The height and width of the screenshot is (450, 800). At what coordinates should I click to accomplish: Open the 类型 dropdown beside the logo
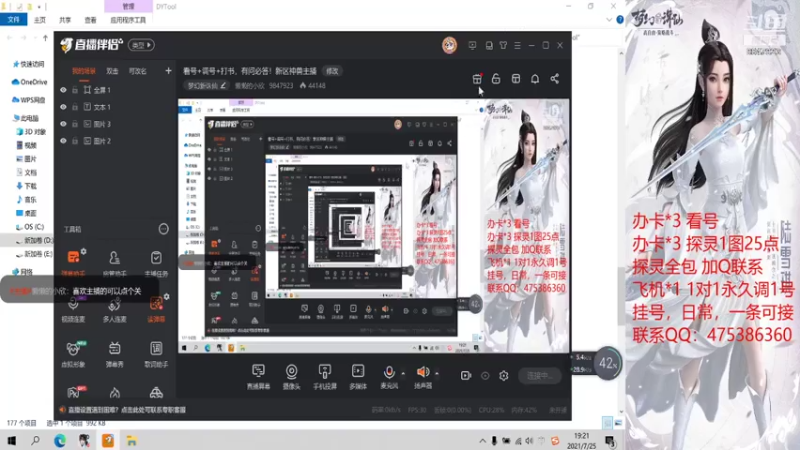coord(141,45)
